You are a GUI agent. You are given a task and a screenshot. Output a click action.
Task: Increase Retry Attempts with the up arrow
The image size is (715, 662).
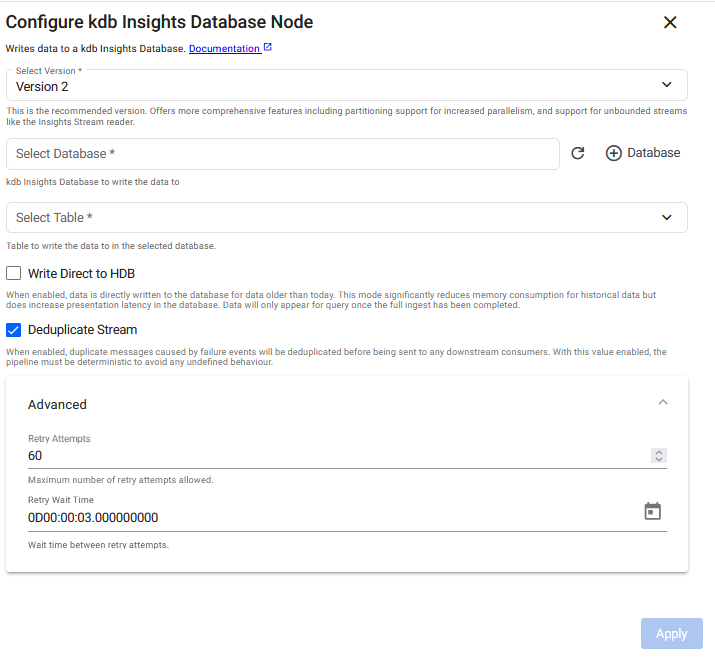click(658, 452)
